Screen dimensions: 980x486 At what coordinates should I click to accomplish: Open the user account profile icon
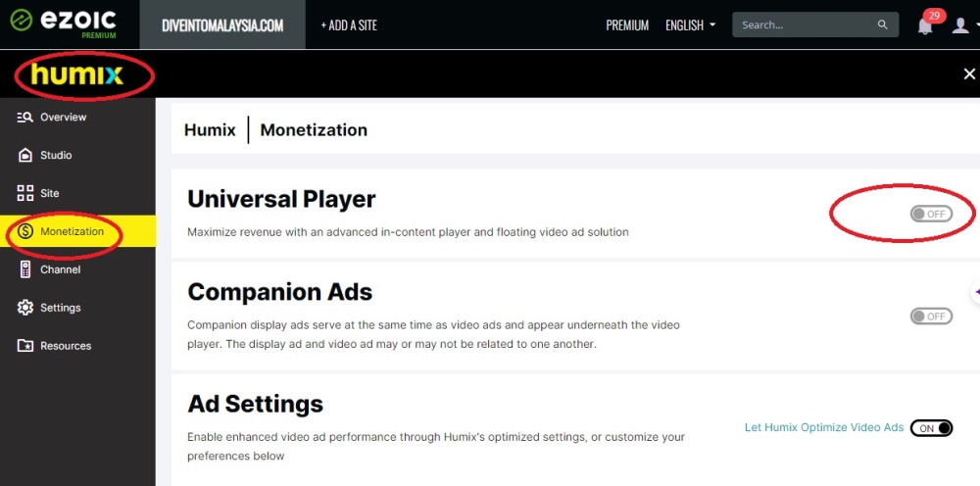tap(960, 25)
